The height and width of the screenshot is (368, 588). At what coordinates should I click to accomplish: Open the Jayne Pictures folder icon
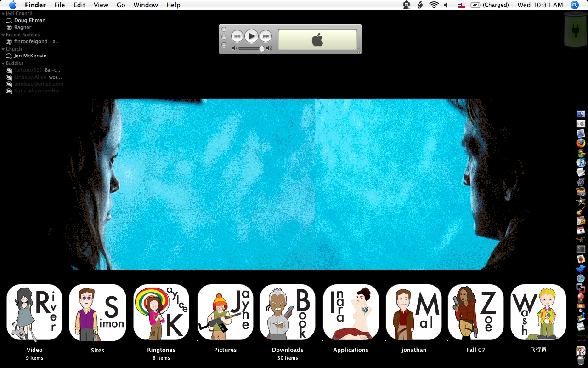click(225, 312)
